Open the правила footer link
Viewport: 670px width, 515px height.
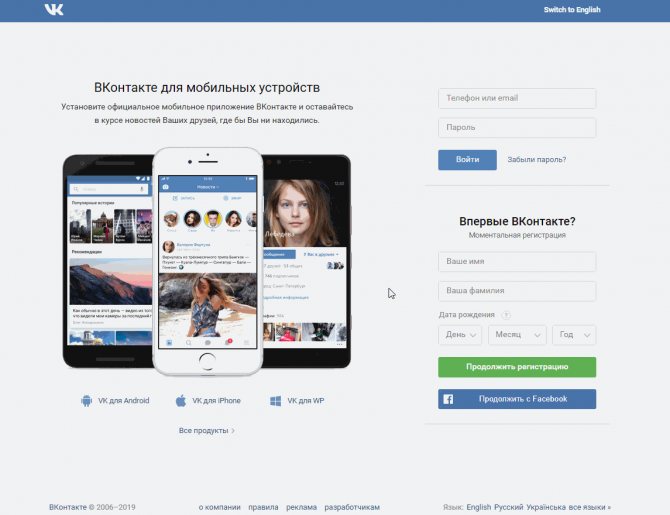[x=263, y=507]
